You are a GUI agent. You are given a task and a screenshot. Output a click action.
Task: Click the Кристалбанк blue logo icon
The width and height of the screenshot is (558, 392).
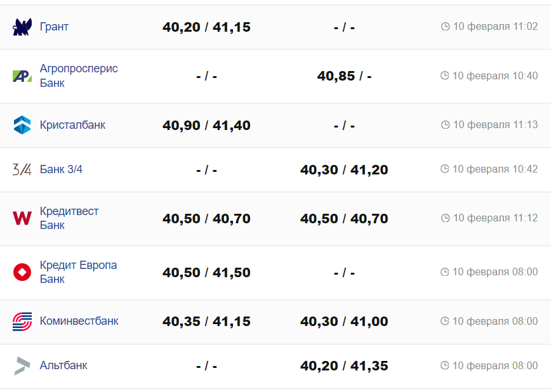click(22, 125)
